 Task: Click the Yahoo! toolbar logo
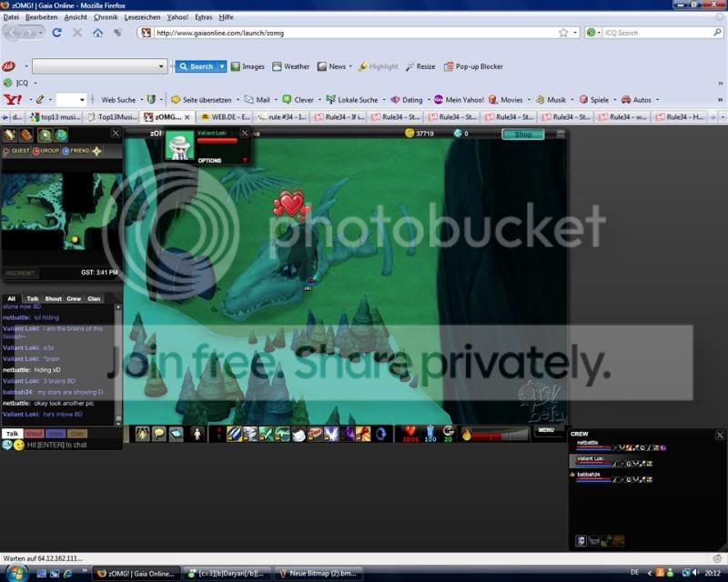click(x=13, y=99)
